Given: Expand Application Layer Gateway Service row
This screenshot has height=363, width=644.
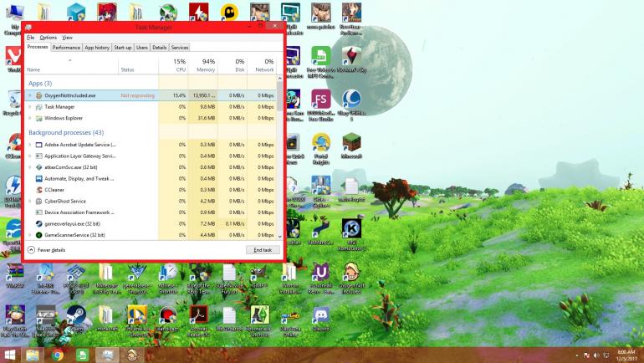Looking at the screenshot, I should pos(30,156).
